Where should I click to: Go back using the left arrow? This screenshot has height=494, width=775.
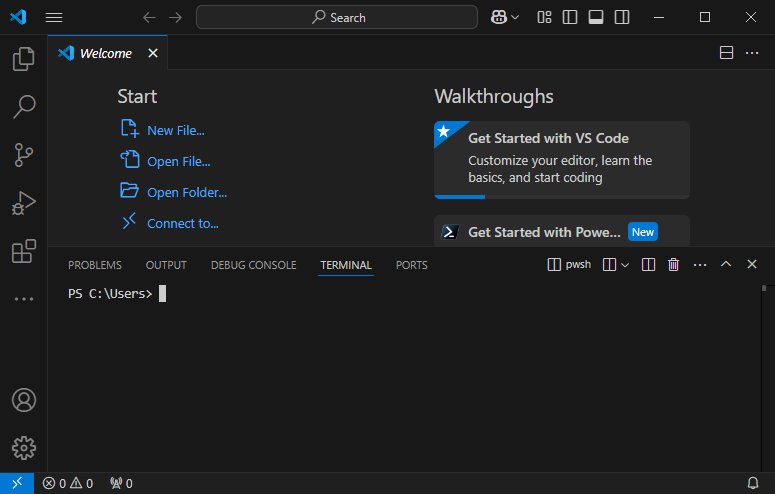149,18
